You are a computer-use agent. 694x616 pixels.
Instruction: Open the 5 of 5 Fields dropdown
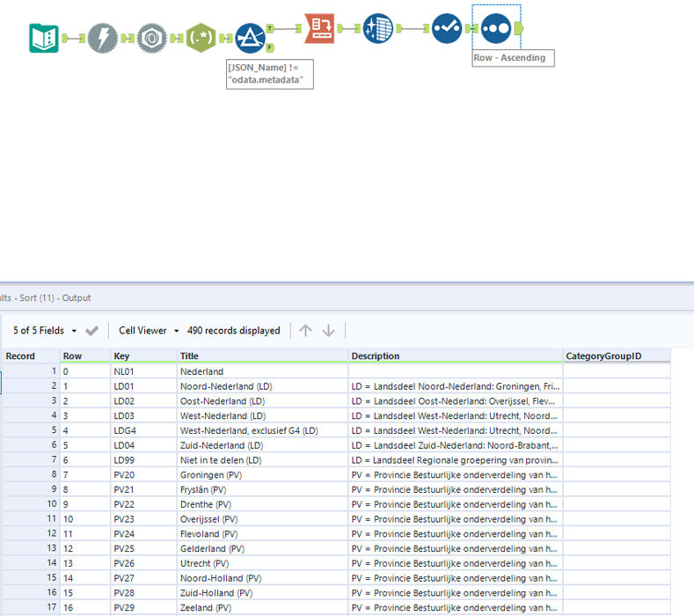click(45, 330)
